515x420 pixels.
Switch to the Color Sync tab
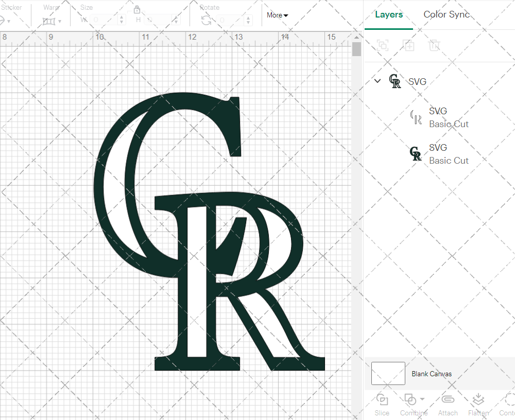click(447, 14)
